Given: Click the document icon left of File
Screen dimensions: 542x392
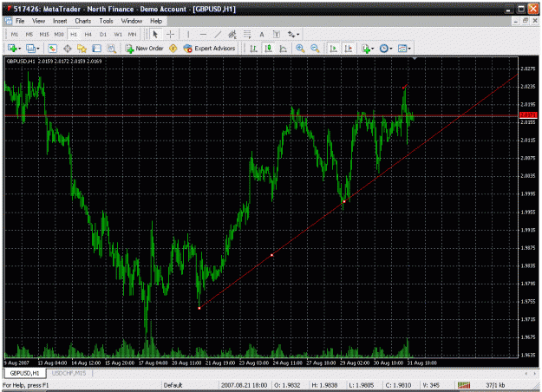Looking at the screenshot, I should 9,21.
